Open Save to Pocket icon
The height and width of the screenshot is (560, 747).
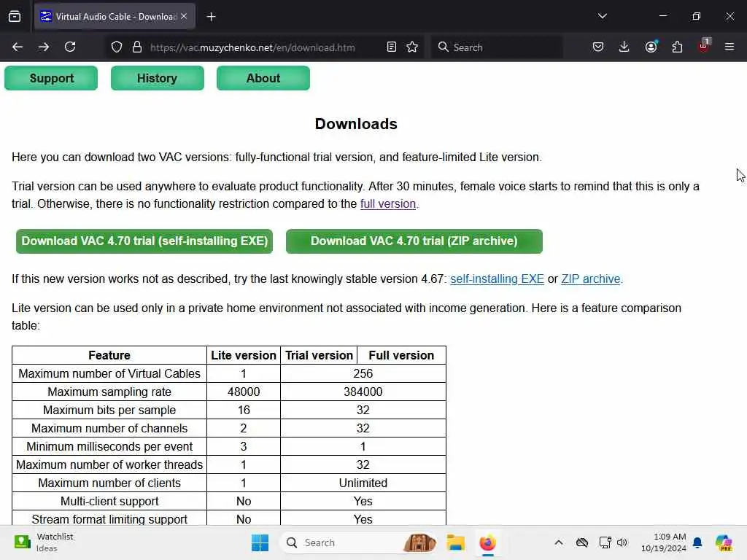[x=598, y=47]
